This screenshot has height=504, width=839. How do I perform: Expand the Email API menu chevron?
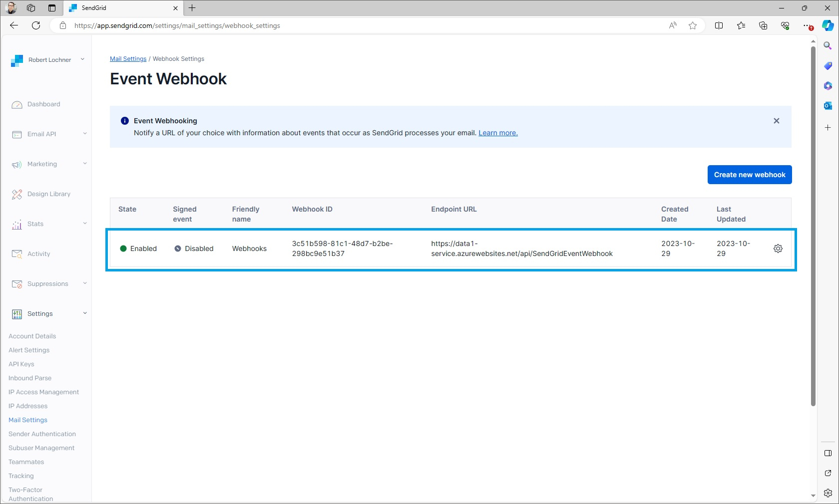coord(85,133)
